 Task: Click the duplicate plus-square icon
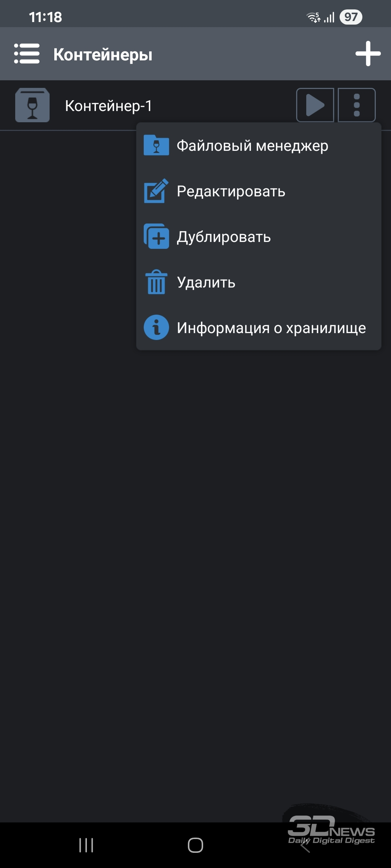(x=156, y=237)
